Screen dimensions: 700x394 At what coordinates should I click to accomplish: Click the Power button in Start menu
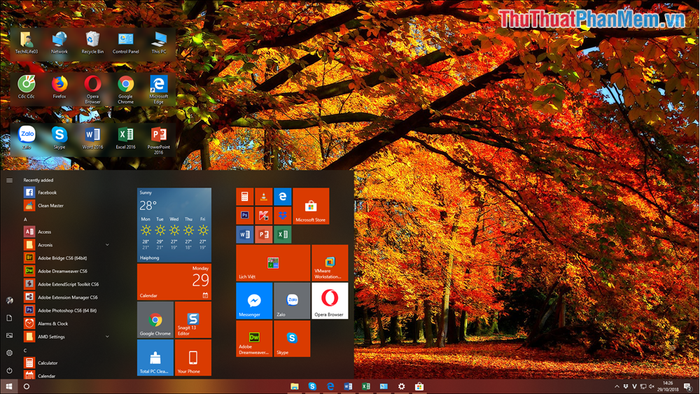point(9,370)
